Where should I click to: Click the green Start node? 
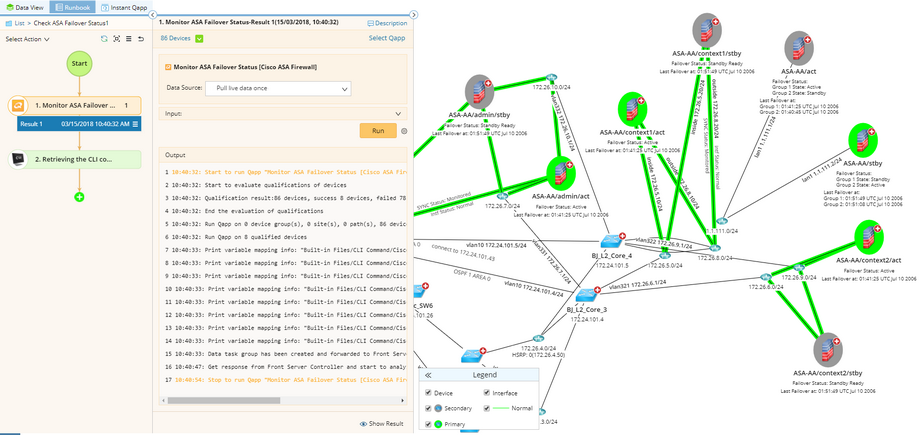pos(79,63)
